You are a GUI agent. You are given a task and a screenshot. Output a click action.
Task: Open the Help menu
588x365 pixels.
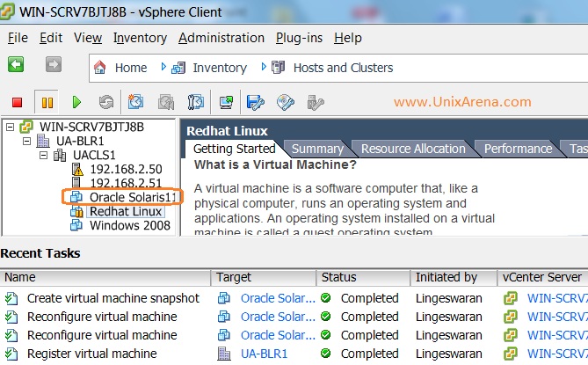(348, 38)
